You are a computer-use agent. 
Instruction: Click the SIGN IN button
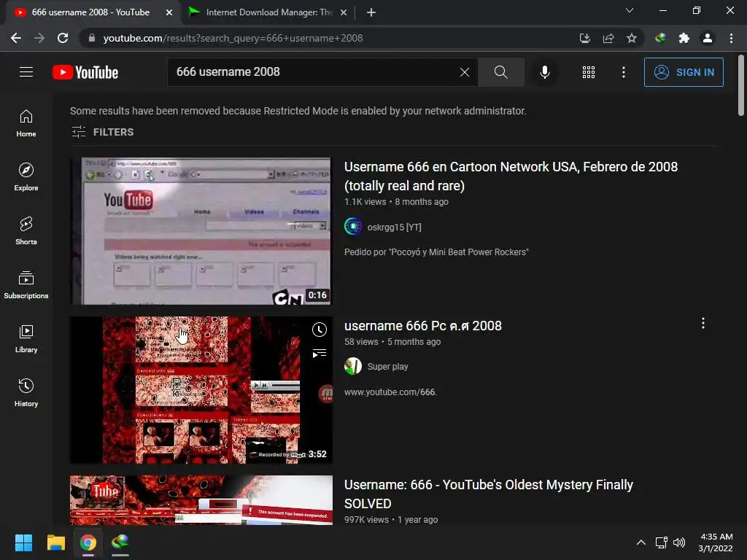tap(684, 72)
